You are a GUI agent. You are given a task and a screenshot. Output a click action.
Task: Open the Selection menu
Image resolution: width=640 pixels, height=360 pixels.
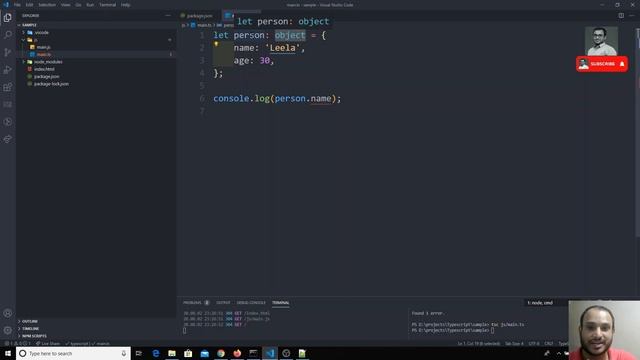[x=47, y=5]
